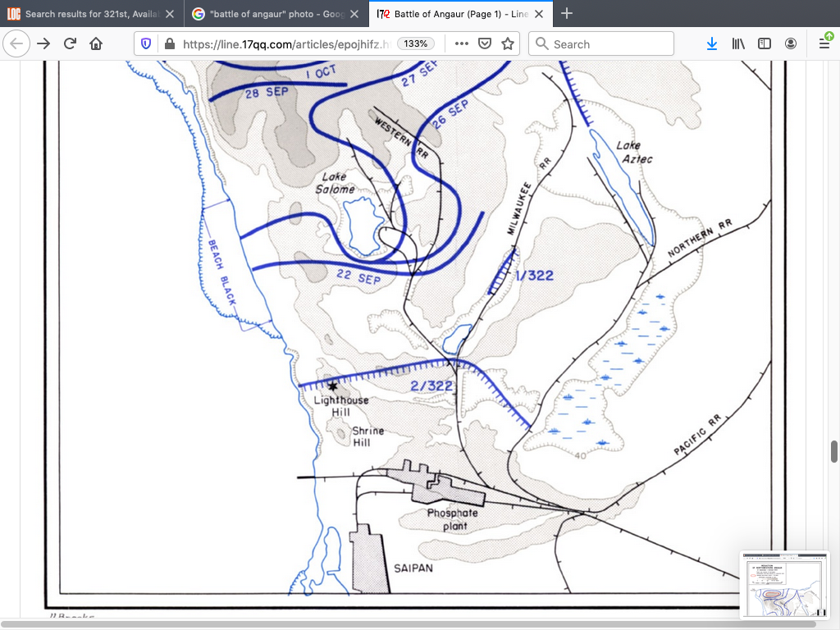Viewport: 840px width, 630px height.
Task: Open a new tab with plus button
Action: click(566, 14)
